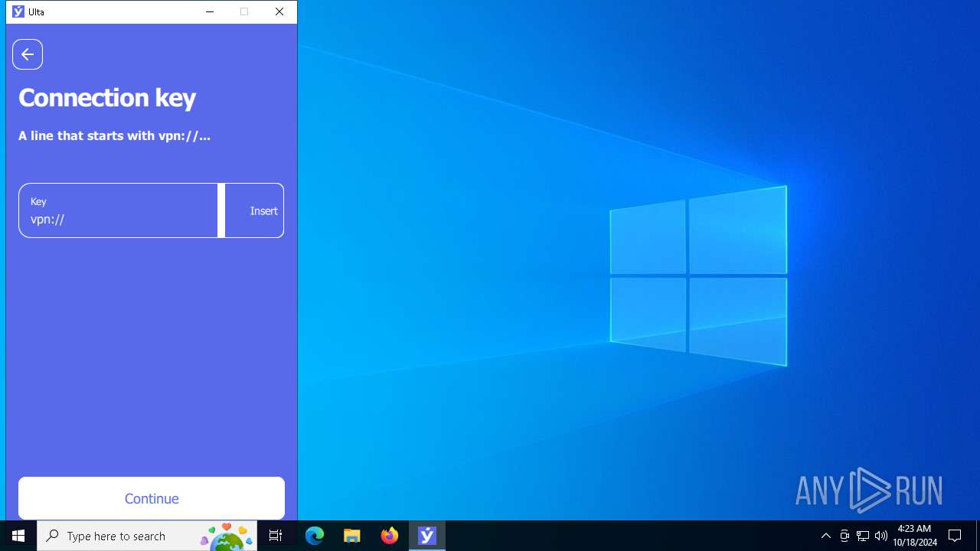Open the Windows Start menu
This screenshot has height=551, width=980.
(18, 536)
